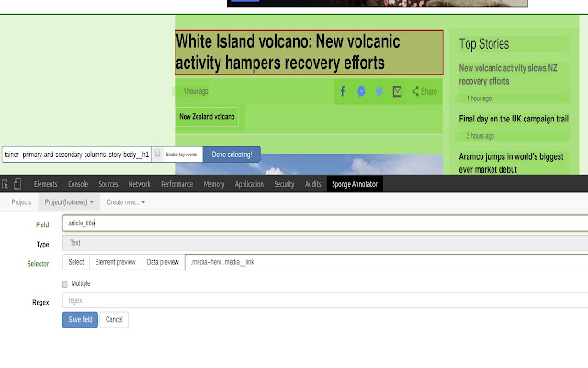The height and width of the screenshot is (368, 588).
Task: Open the Type dropdown showing Text
Action: tap(325, 243)
